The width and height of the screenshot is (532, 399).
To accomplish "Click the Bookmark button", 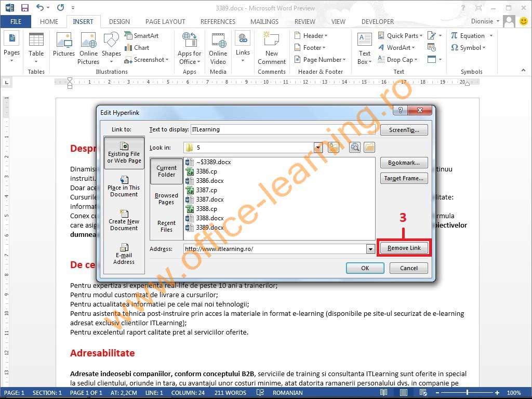I will [404, 163].
